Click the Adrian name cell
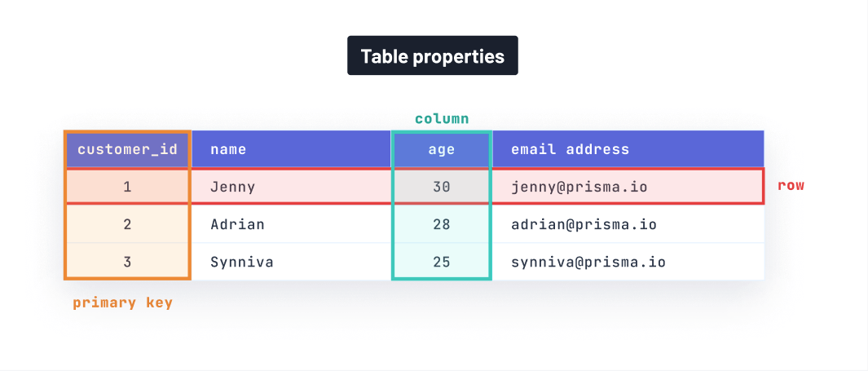This screenshot has height=371, width=868. [x=291, y=224]
